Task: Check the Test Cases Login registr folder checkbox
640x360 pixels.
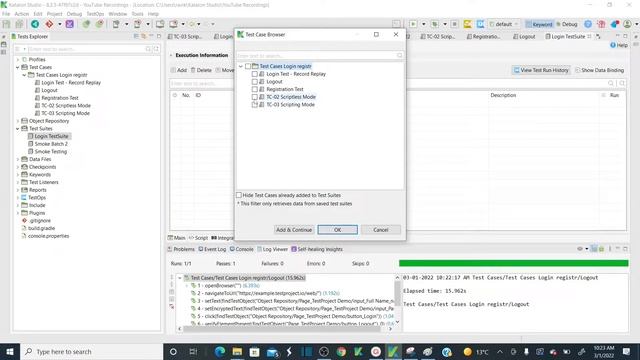Action: pyautogui.click(x=248, y=66)
